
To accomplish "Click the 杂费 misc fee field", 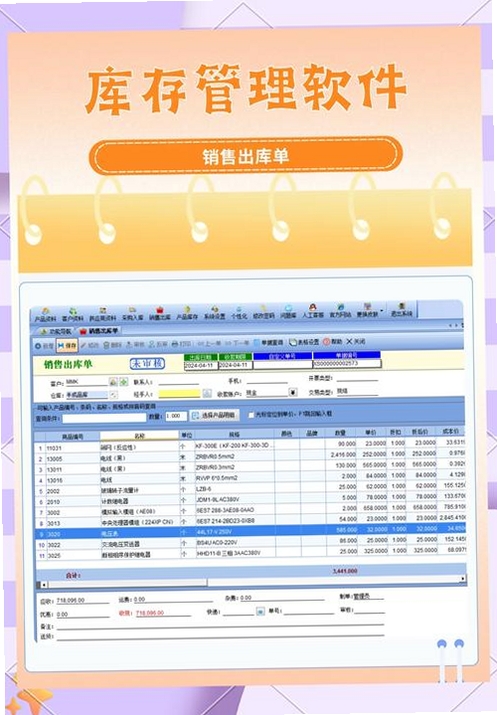I will pos(282,597).
